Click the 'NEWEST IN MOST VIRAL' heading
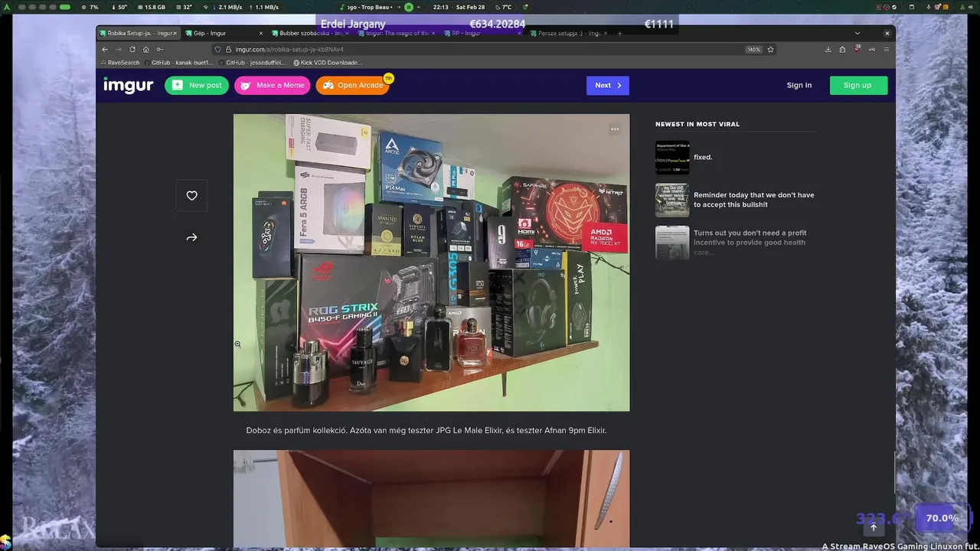This screenshot has height=551, width=980. 697,124
